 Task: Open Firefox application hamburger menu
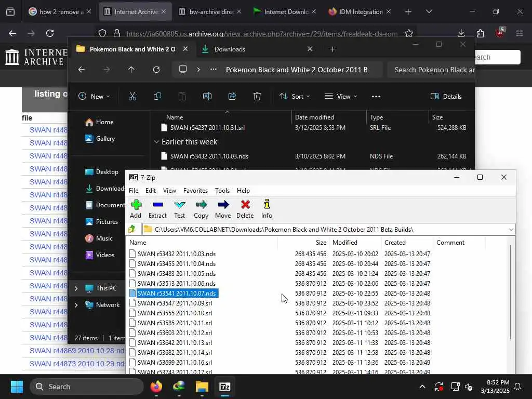[x=520, y=33]
